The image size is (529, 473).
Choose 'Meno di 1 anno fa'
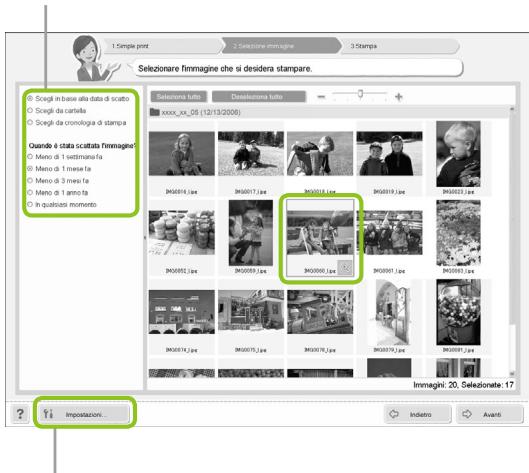57,193
